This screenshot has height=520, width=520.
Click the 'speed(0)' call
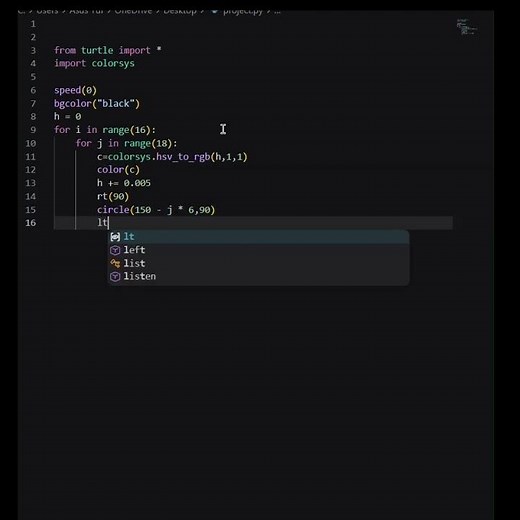[75, 90]
